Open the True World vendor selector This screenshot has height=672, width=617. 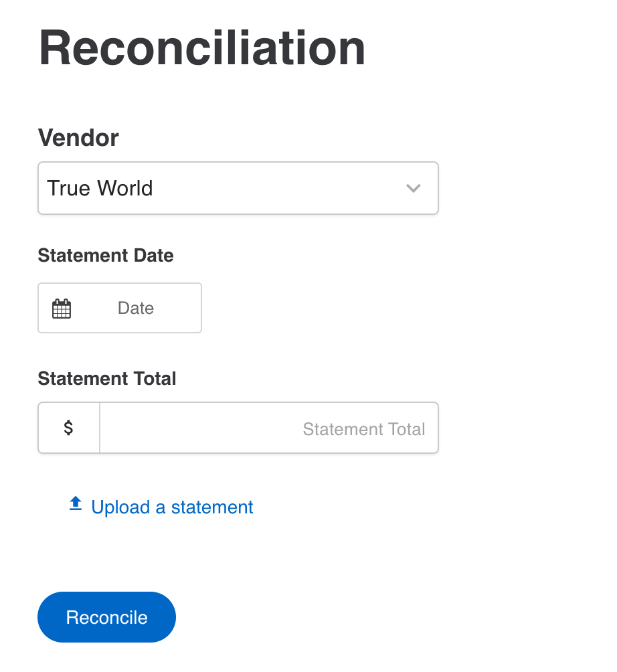(238, 187)
